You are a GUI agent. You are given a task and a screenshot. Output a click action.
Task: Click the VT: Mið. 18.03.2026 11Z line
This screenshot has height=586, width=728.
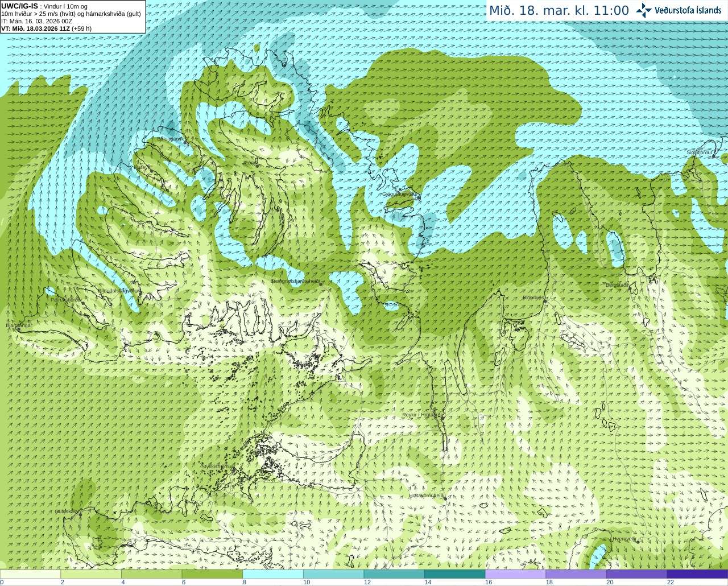[46, 28]
